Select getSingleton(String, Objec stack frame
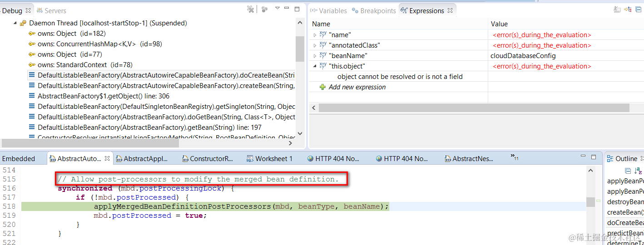The width and height of the screenshot is (644, 245). coord(162,107)
